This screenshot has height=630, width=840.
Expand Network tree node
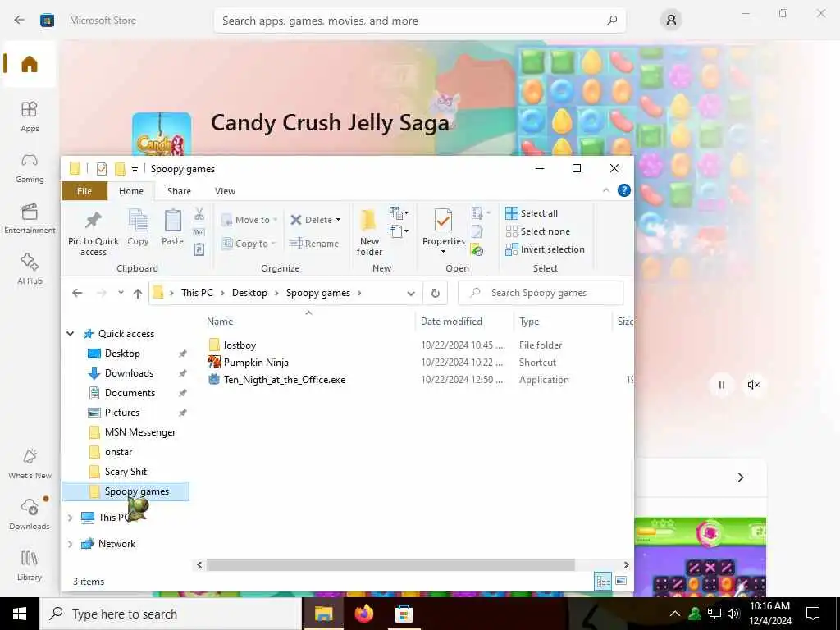(71, 544)
